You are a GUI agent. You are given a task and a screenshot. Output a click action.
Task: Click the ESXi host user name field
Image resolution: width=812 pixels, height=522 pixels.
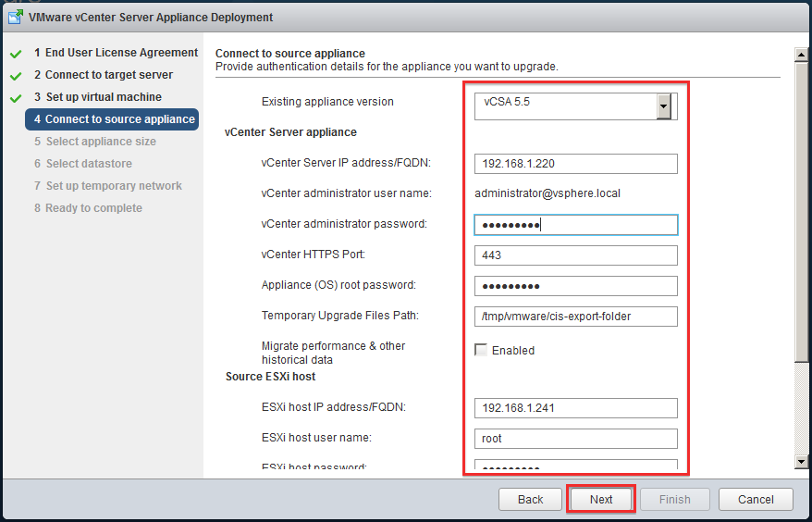[575, 439]
